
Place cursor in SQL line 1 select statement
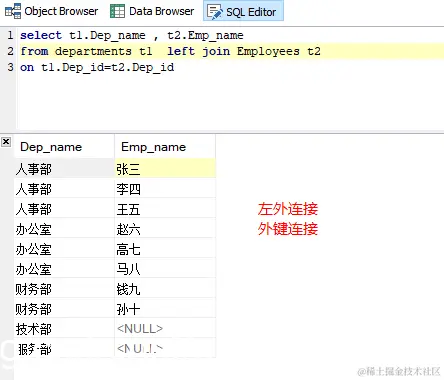132,35
